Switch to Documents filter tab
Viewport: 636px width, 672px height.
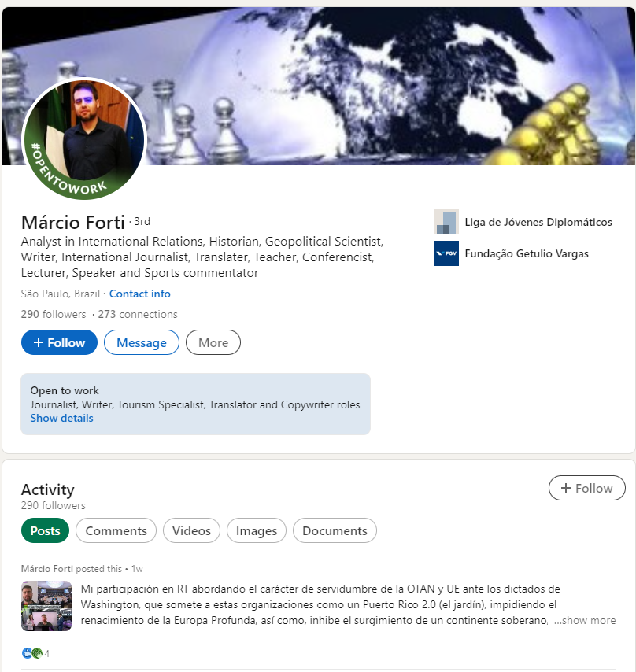click(x=335, y=530)
